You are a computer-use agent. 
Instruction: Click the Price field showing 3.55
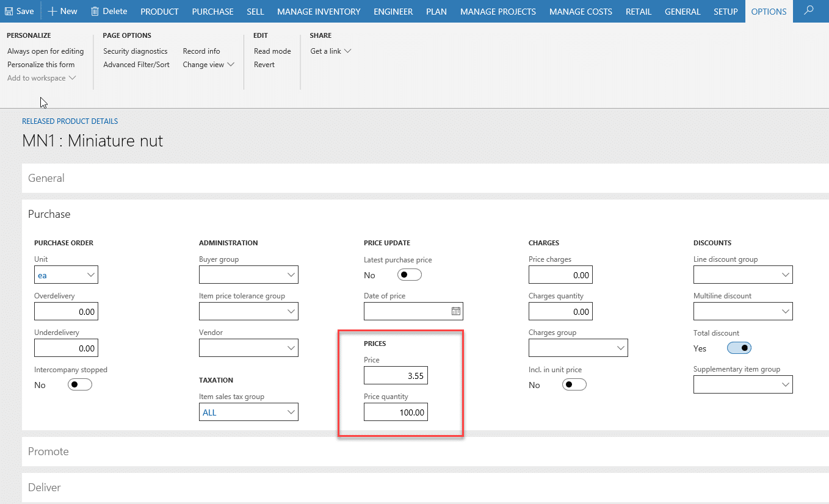396,375
